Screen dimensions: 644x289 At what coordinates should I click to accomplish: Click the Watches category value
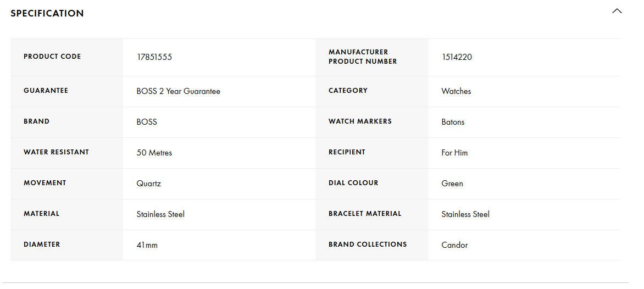coord(456,91)
